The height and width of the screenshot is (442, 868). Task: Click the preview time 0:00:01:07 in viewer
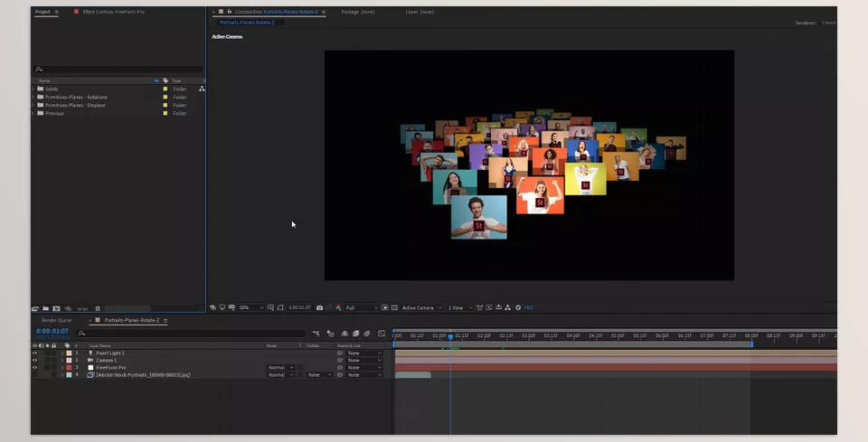299,307
